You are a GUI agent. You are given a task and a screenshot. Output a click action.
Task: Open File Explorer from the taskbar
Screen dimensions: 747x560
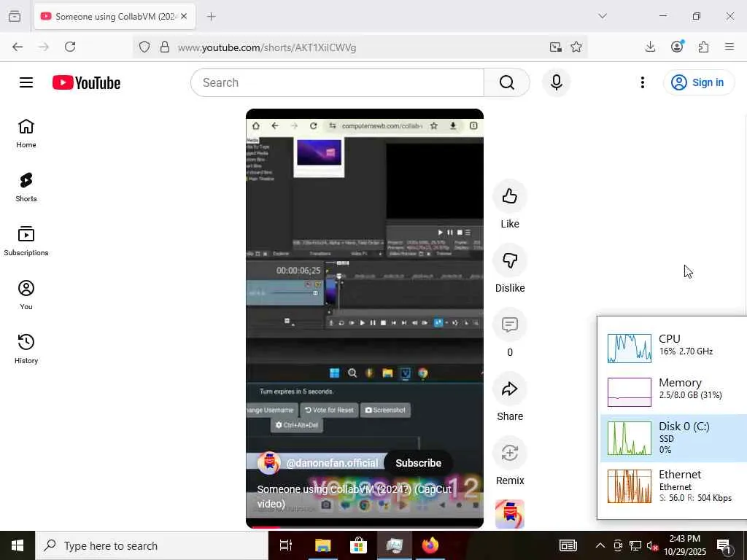[322, 545]
